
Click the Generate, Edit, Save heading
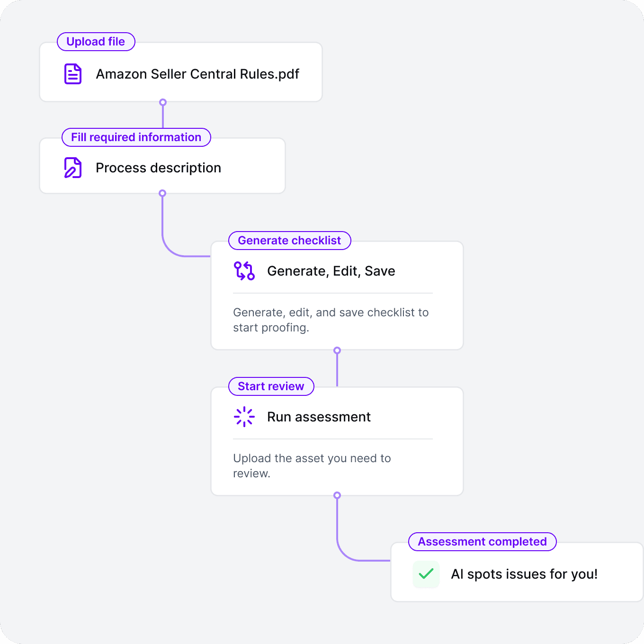(x=331, y=271)
